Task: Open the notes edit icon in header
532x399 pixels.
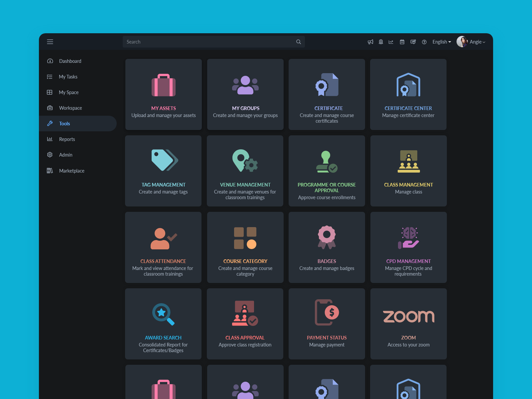Action: (413, 42)
